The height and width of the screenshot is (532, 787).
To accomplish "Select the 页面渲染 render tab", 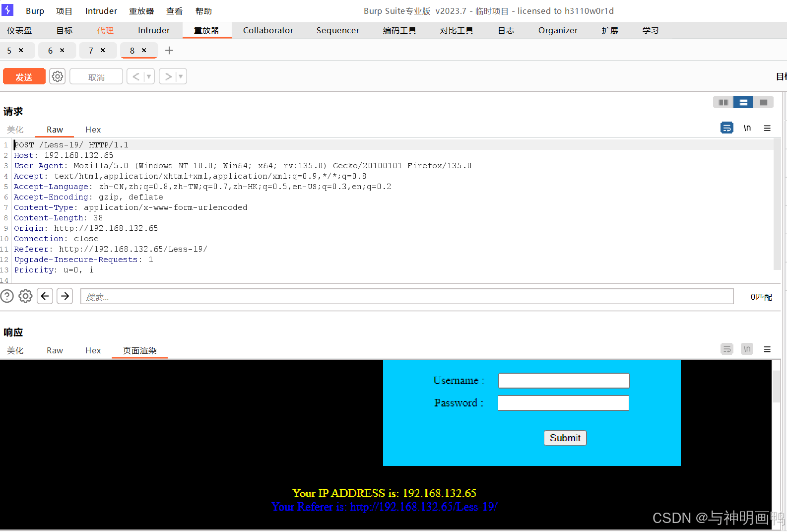I will point(140,350).
